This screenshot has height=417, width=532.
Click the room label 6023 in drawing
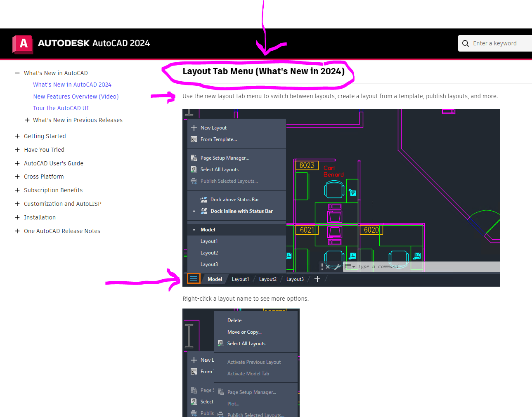(x=307, y=165)
